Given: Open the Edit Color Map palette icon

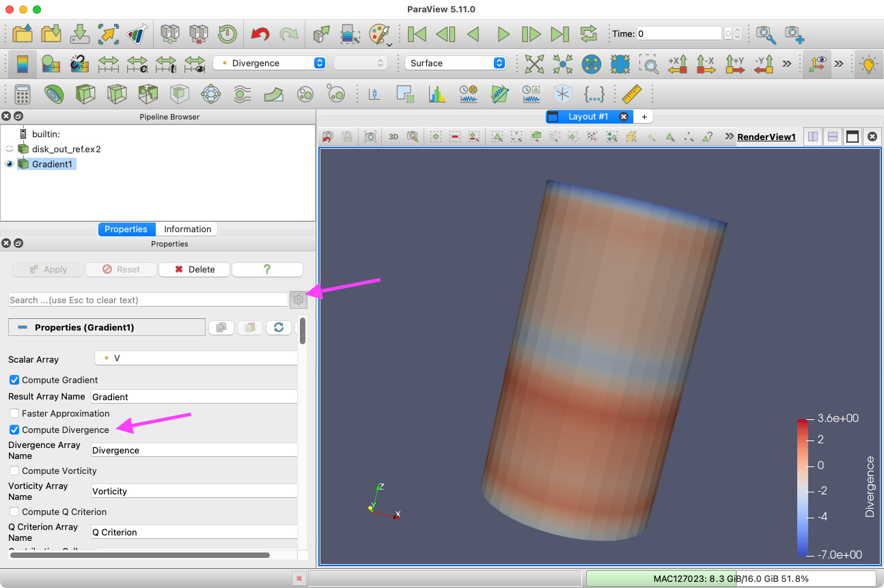Looking at the screenshot, I should pos(379,33).
